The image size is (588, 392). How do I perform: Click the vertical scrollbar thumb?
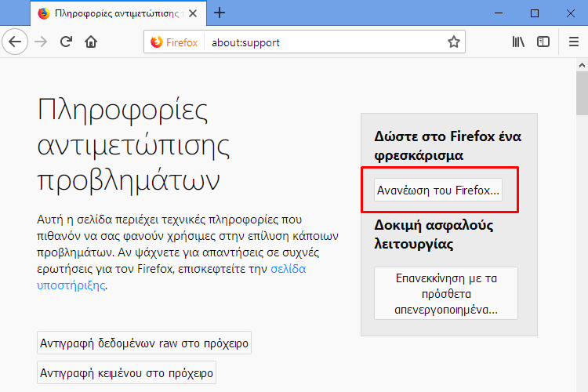click(582, 93)
